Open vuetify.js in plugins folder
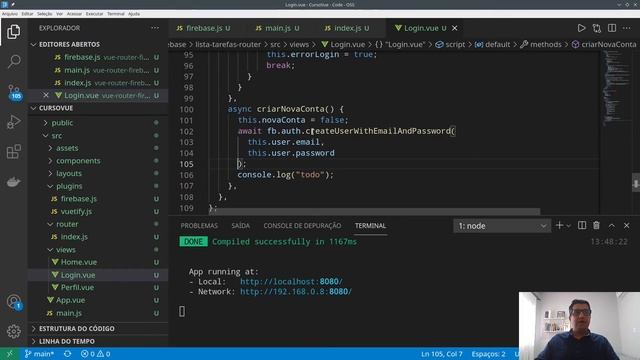The image size is (640, 360). (x=76, y=211)
